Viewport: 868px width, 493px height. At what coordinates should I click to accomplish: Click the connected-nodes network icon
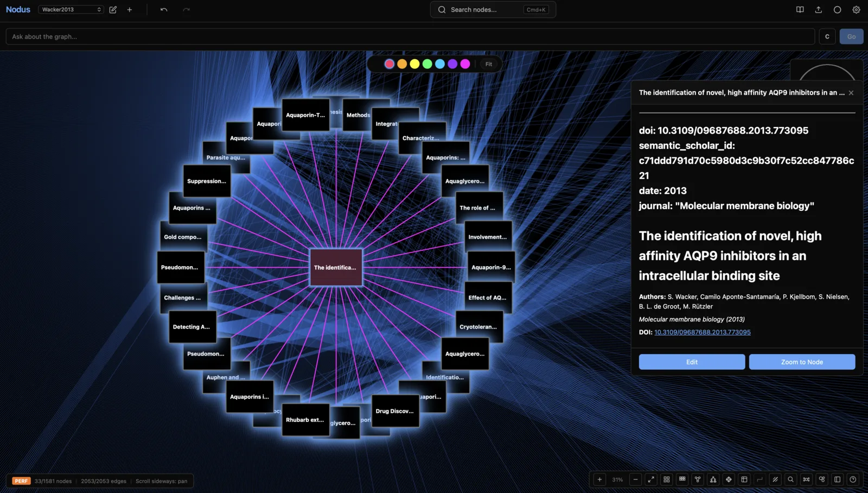point(806,479)
